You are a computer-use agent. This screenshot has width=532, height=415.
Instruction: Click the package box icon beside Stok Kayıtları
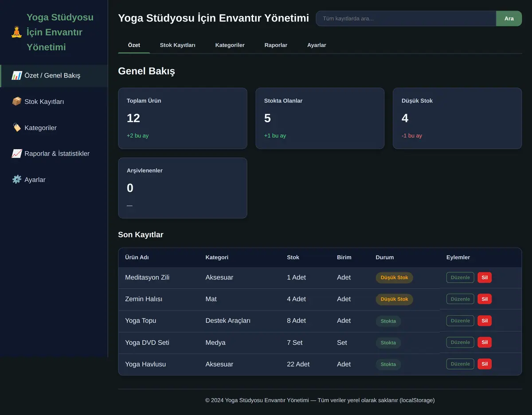point(17,101)
